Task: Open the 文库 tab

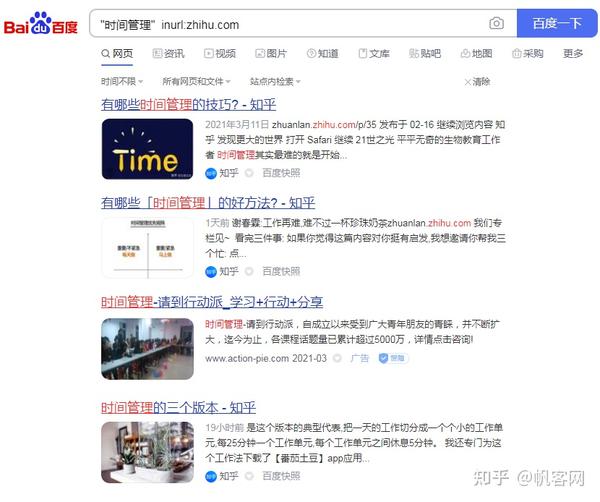Action: (x=374, y=54)
